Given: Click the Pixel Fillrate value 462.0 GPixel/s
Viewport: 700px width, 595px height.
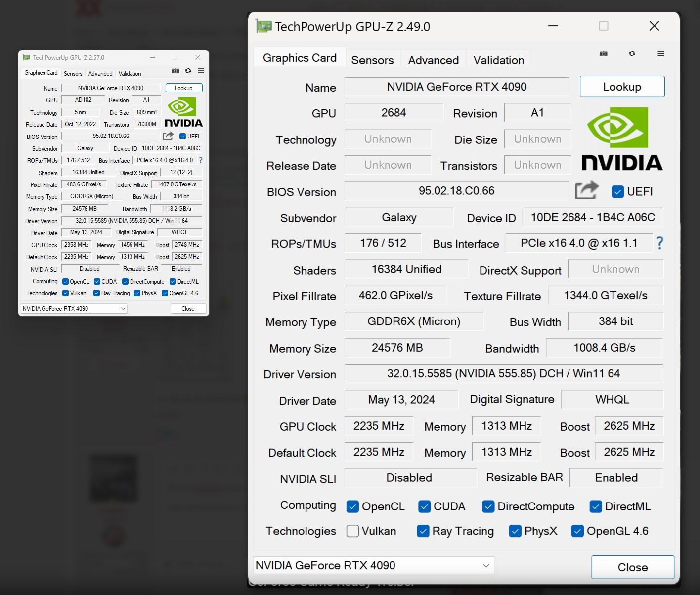Looking at the screenshot, I should (395, 295).
